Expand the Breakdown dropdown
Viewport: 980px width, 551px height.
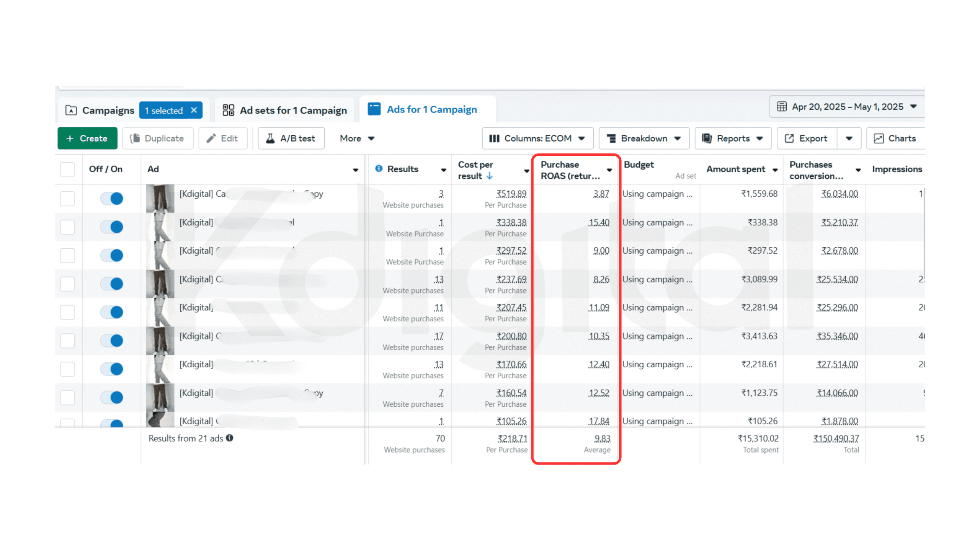[644, 139]
